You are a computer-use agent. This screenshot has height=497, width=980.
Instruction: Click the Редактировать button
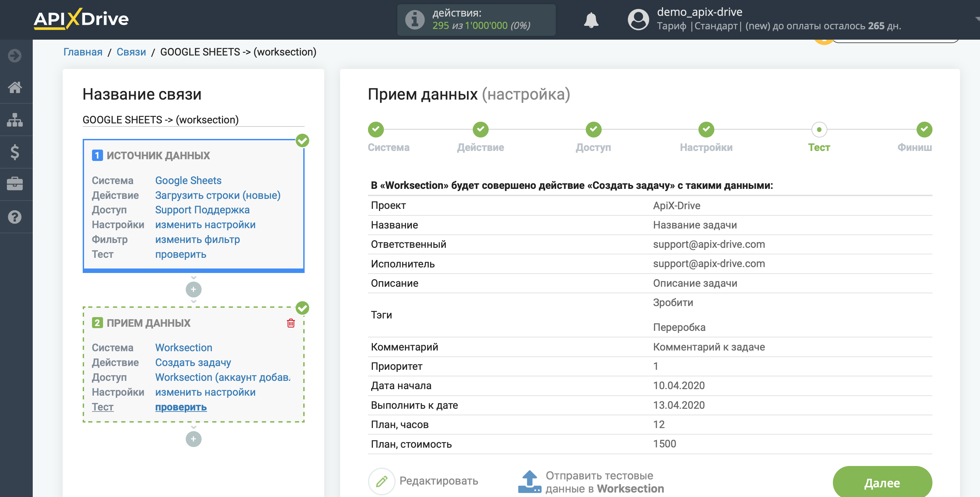tap(423, 481)
